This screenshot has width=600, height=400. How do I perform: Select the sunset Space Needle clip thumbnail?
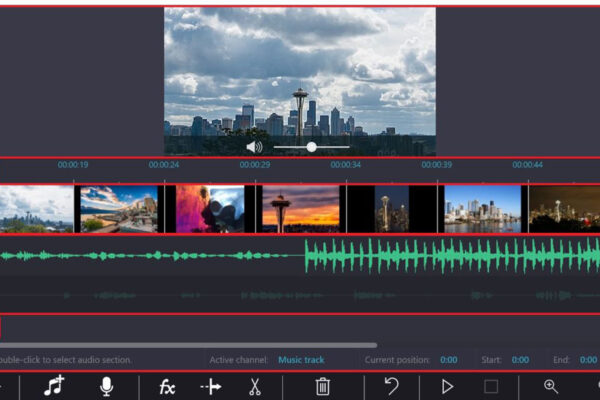click(x=301, y=209)
